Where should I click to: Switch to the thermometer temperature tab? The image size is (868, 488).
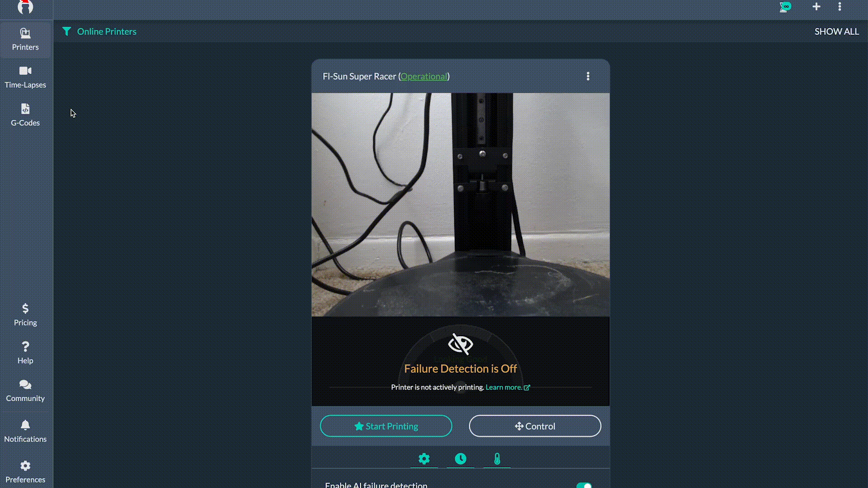point(497,459)
